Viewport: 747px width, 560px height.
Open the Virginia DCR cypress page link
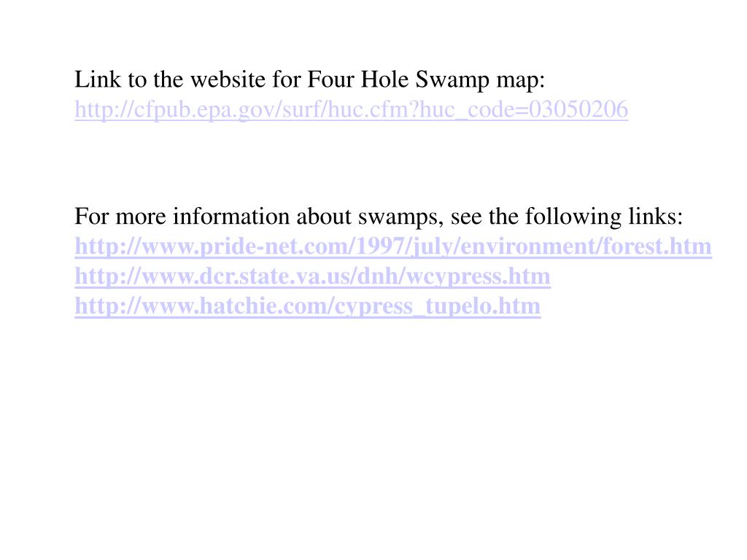pos(312,276)
